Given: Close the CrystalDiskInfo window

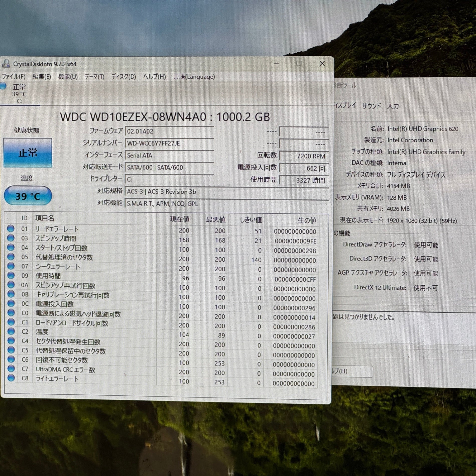Looking at the screenshot, I should tap(322, 64).
